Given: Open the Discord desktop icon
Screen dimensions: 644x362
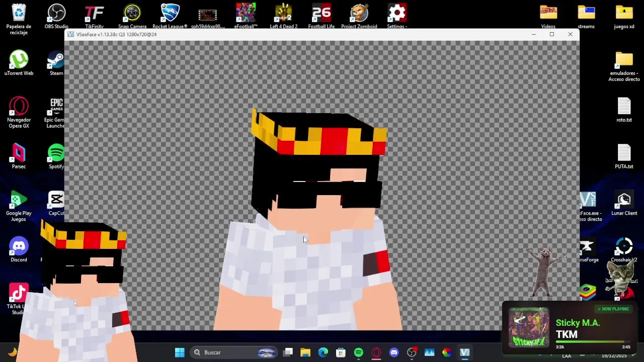Looking at the screenshot, I should [x=19, y=250].
